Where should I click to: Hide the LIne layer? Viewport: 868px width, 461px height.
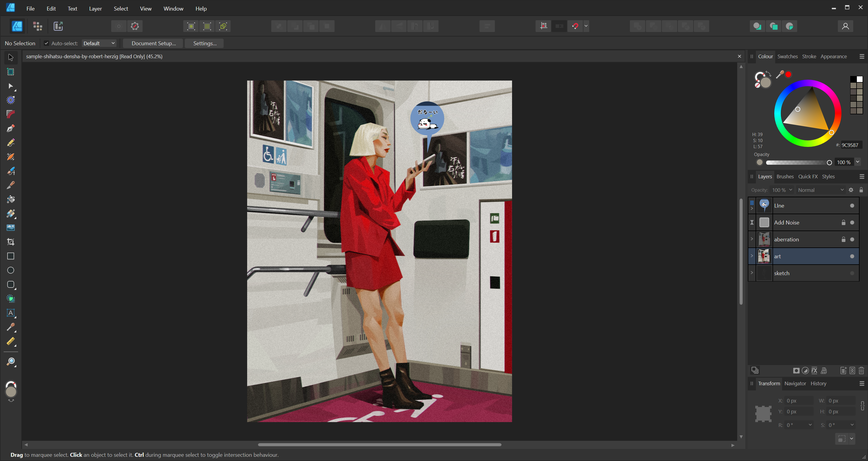point(852,206)
